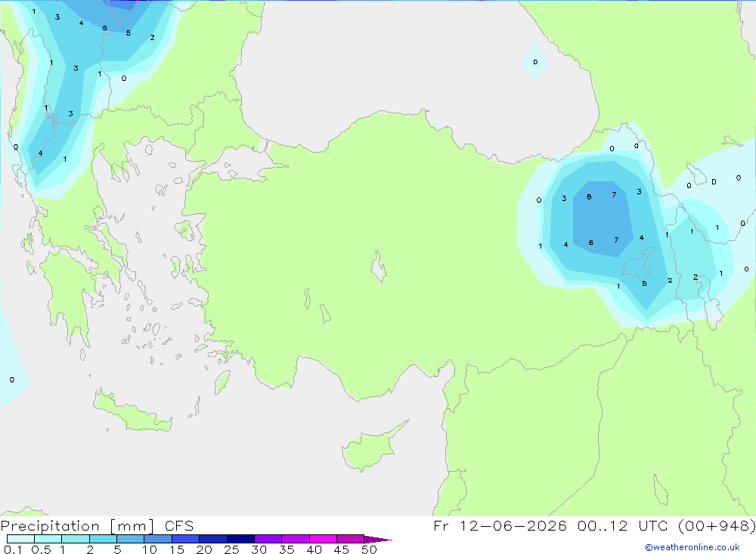Image resolution: width=756 pixels, height=554 pixels.
Task: Click the zero value over the Black Sea
Action: click(x=535, y=62)
